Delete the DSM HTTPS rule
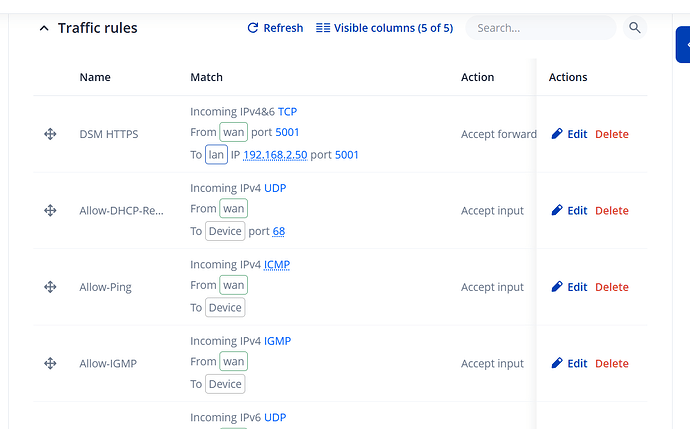This screenshot has height=429, width=690. 612,134
